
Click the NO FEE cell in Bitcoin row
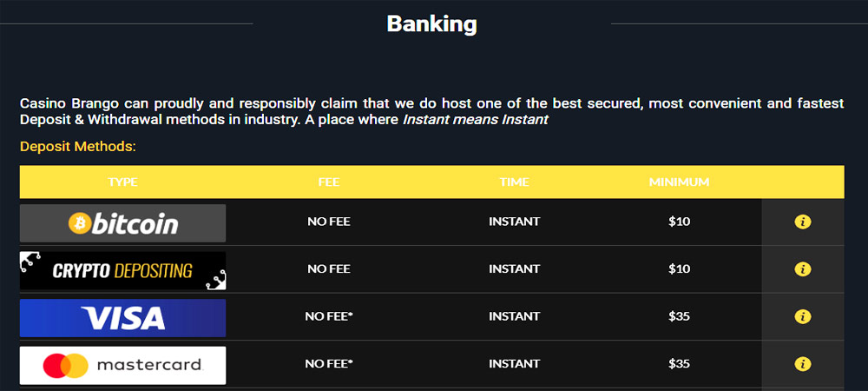pos(329,222)
